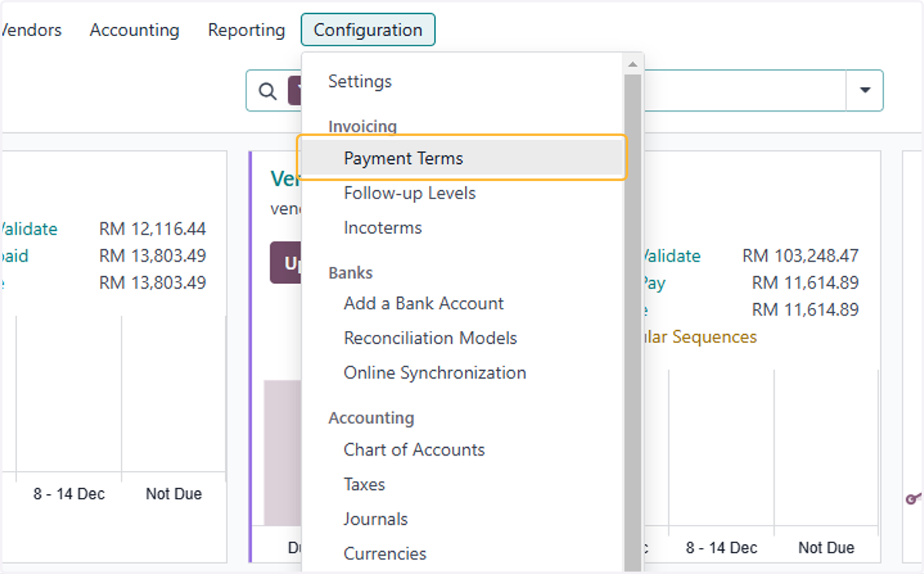Click the amount RM 12,116.44

coord(152,229)
